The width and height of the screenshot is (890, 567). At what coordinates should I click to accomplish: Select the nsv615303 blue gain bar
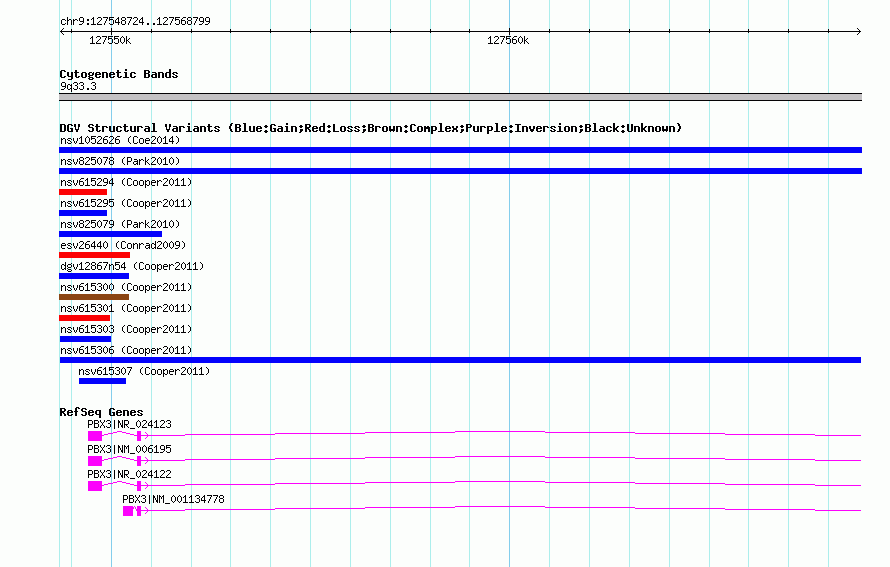[85, 339]
